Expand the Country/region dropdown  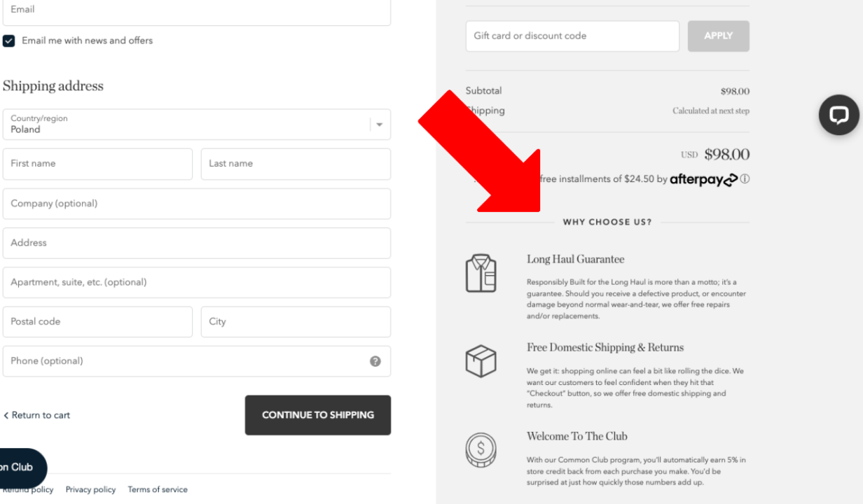coord(379,125)
